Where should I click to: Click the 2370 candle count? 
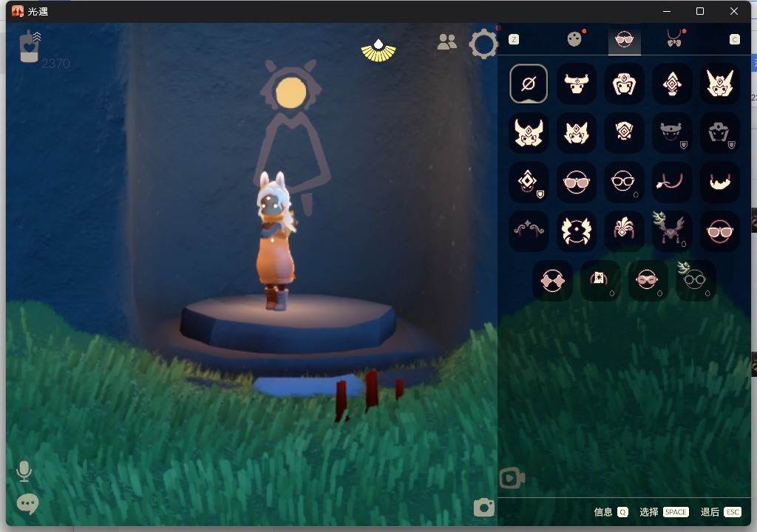(x=55, y=64)
